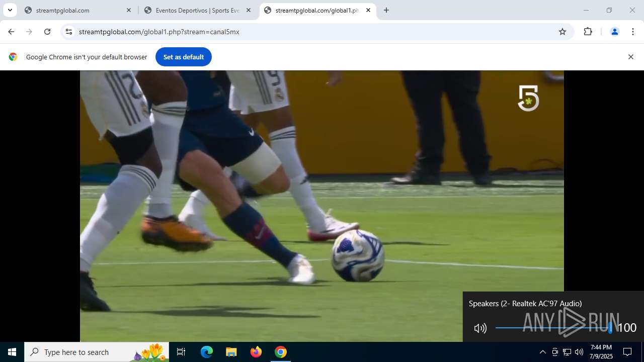Minimize the Chrome window
This screenshot has height=362, width=644.
(586, 10)
